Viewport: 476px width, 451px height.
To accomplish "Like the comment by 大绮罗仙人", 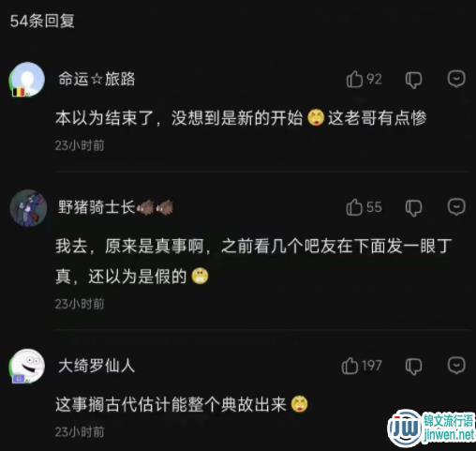I will [350, 366].
